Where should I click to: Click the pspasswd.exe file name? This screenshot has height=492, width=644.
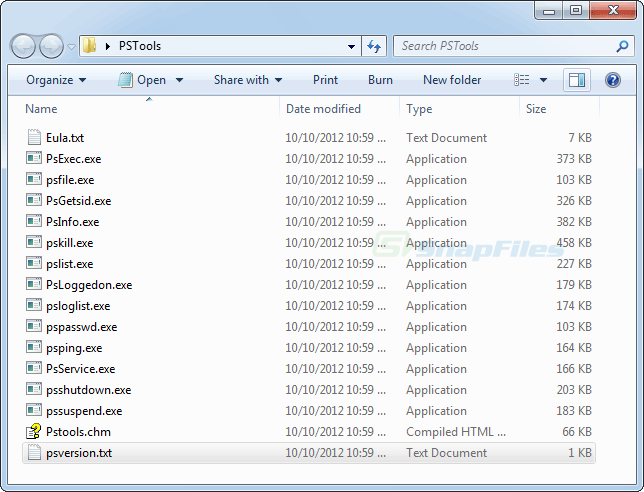coord(81,327)
